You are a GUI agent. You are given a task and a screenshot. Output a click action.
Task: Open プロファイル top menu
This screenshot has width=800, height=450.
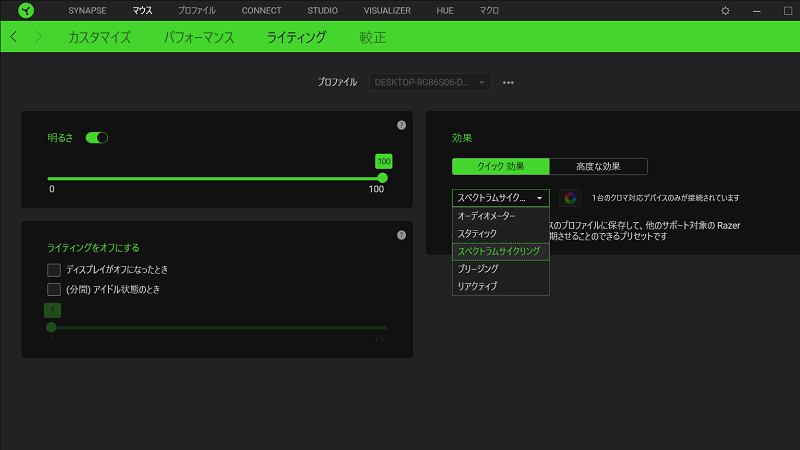click(196, 11)
